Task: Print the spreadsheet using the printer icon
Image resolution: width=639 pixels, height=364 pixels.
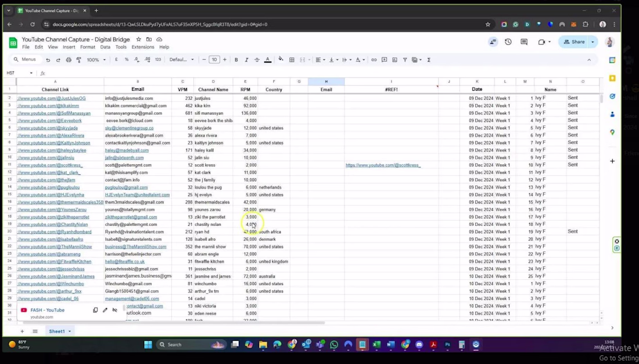Action: (x=69, y=60)
